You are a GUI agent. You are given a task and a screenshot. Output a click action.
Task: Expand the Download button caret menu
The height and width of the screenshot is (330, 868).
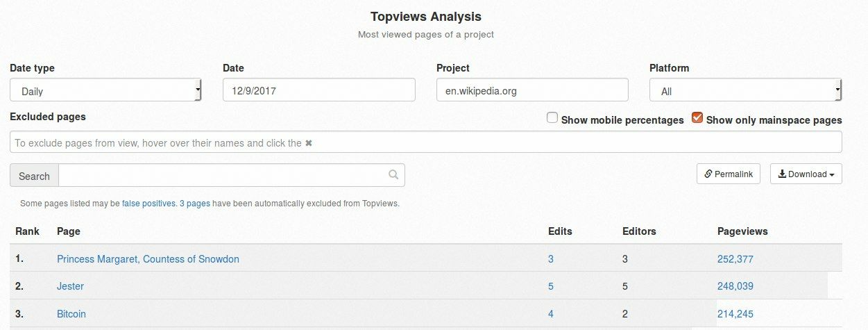[x=832, y=175]
